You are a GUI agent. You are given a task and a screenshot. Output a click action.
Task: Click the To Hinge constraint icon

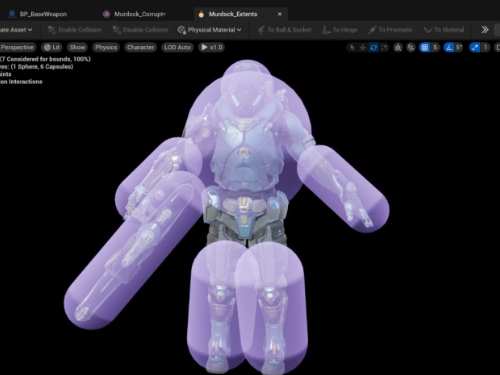coord(340,30)
